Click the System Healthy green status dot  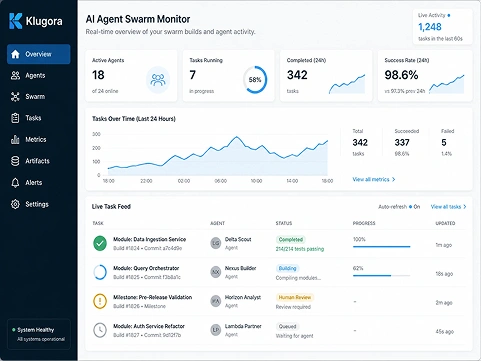(14, 330)
